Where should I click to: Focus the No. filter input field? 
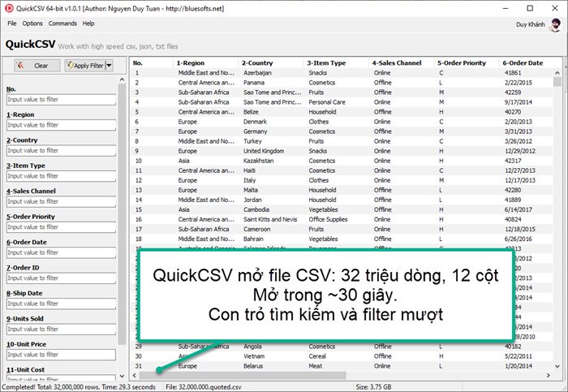click(x=61, y=100)
